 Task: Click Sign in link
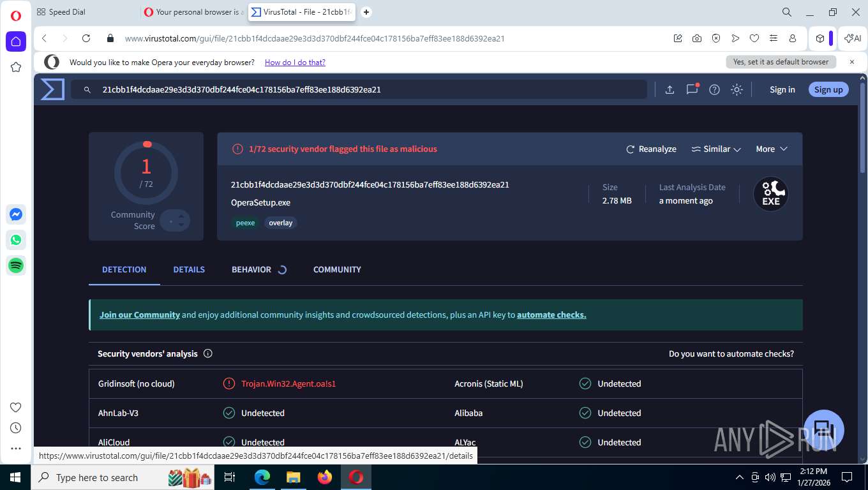[782, 89]
